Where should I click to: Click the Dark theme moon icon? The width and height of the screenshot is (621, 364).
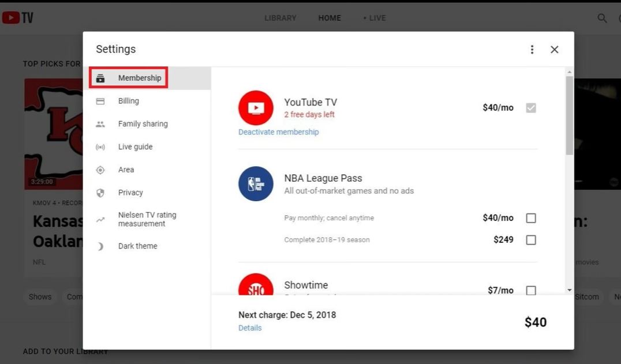tap(100, 246)
